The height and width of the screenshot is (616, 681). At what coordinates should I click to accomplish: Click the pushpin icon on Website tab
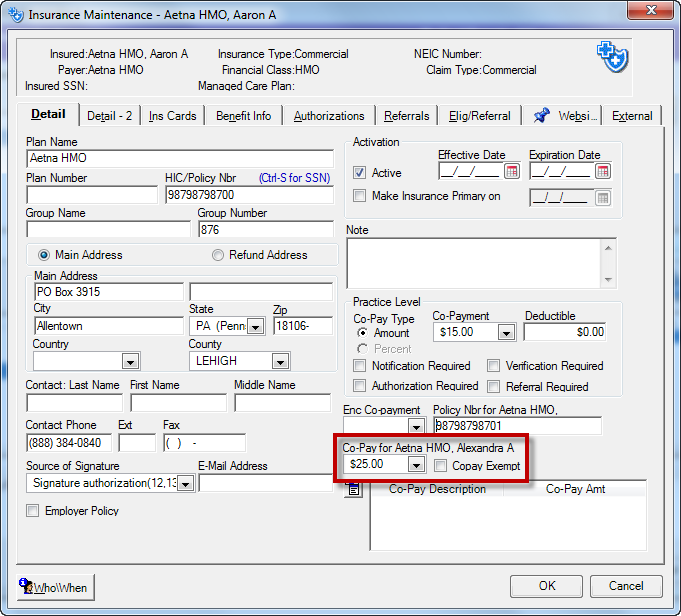click(x=541, y=116)
